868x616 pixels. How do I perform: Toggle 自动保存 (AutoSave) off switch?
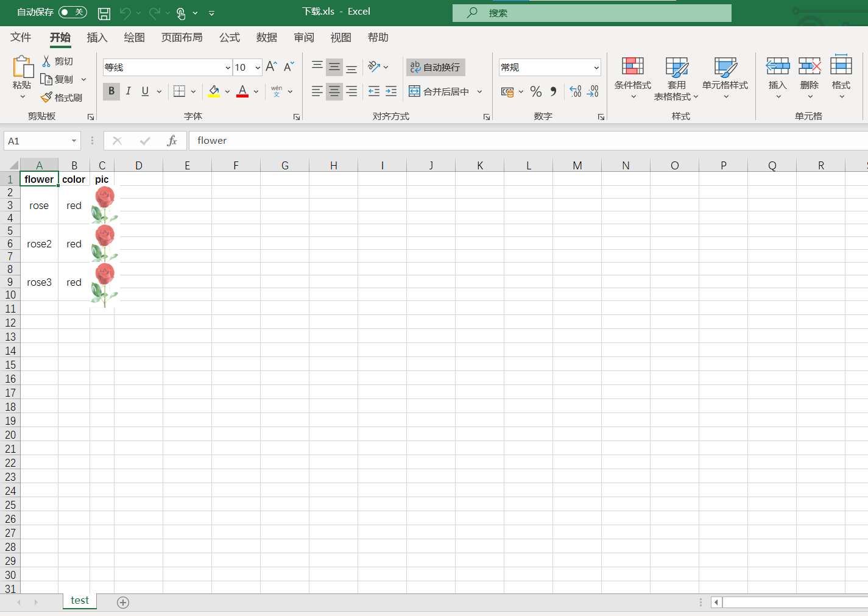72,12
